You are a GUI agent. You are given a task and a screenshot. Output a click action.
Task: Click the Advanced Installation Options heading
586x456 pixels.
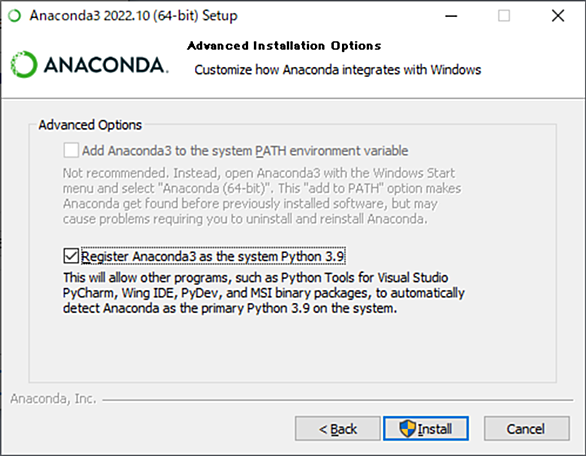pyautogui.click(x=284, y=46)
